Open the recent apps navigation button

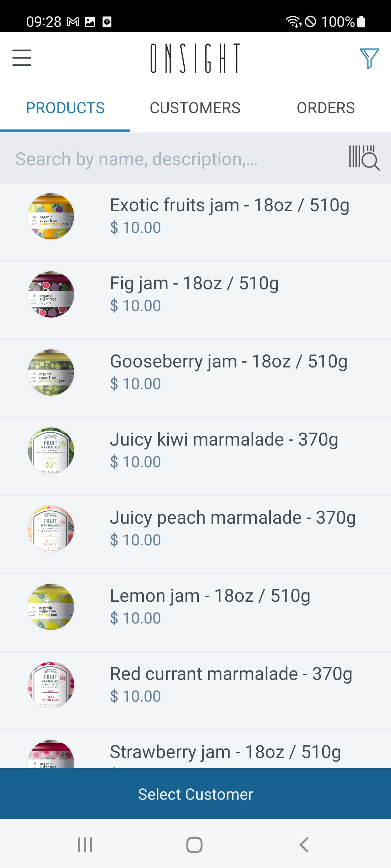coord(85,845)
